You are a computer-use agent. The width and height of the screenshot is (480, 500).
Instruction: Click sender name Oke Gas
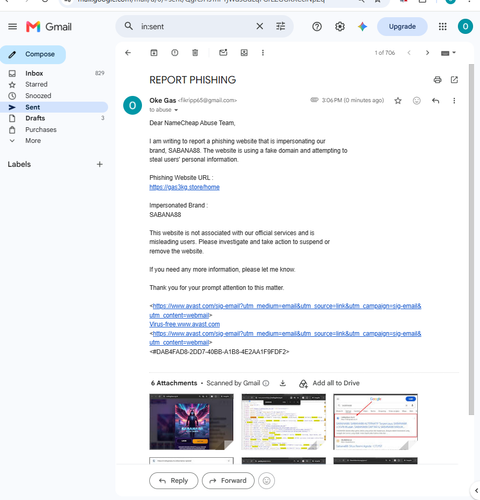pos(163,100)
